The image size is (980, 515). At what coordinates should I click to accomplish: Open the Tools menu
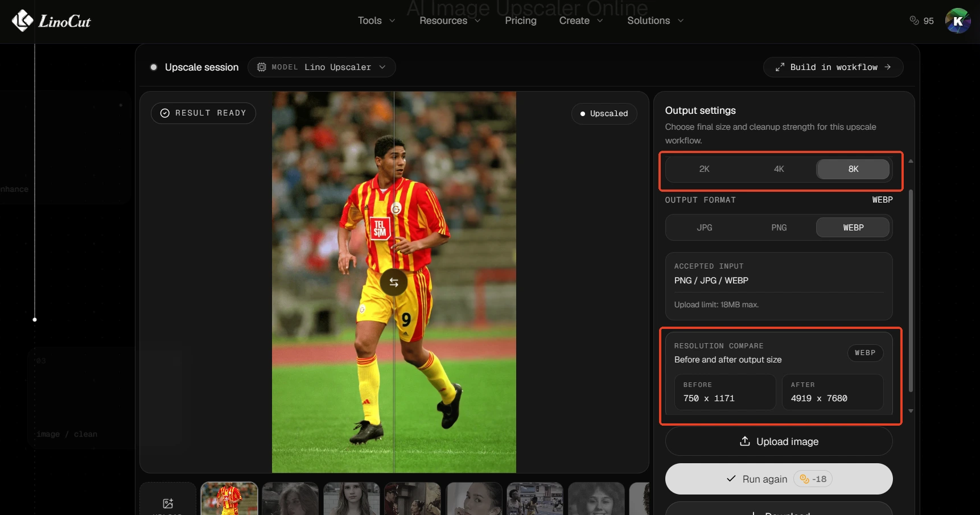376,20
